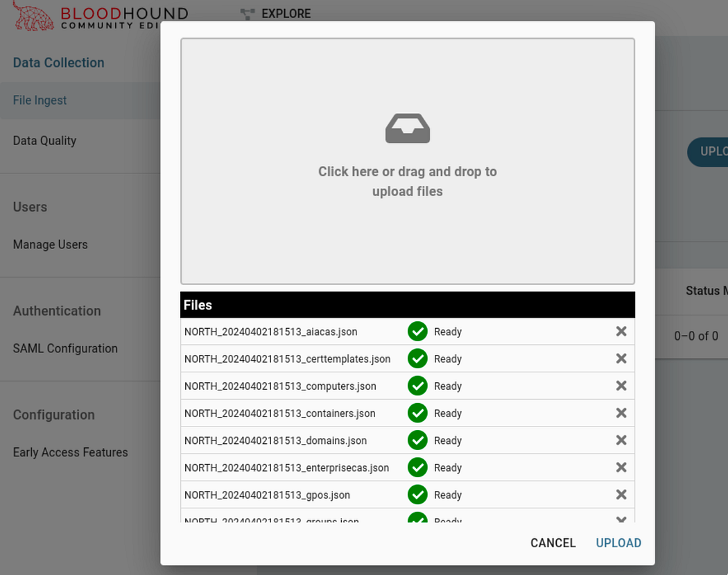The height and width of the screenshot is (575, 728).
Task: Click the Authentication section heading
Action: click(x=57, y=311)
